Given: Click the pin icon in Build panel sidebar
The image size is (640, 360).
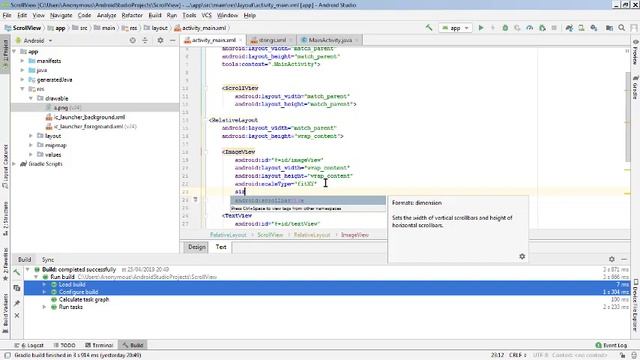Looking at the screenshot, I should pyautogui.click(x=17, y=303).
